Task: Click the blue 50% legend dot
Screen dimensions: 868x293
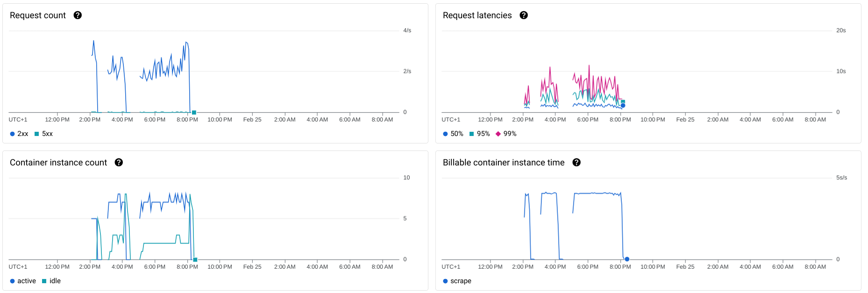Action: point(445,134)
